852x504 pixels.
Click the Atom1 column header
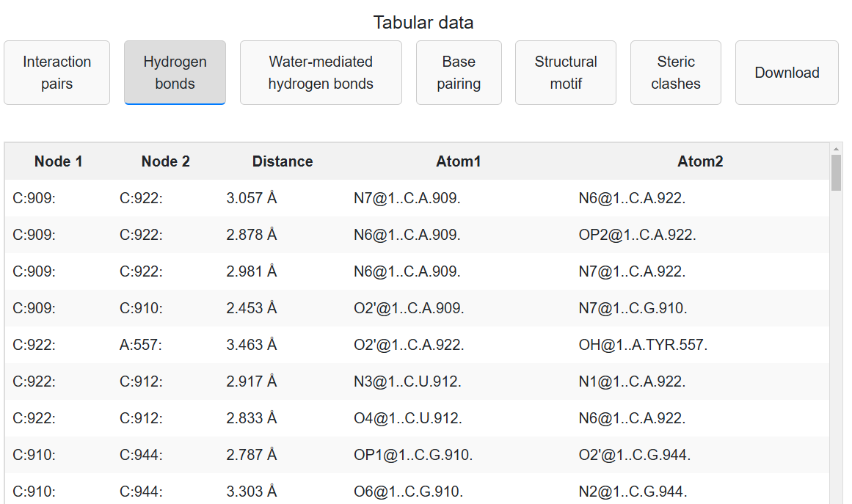(459, 161)
